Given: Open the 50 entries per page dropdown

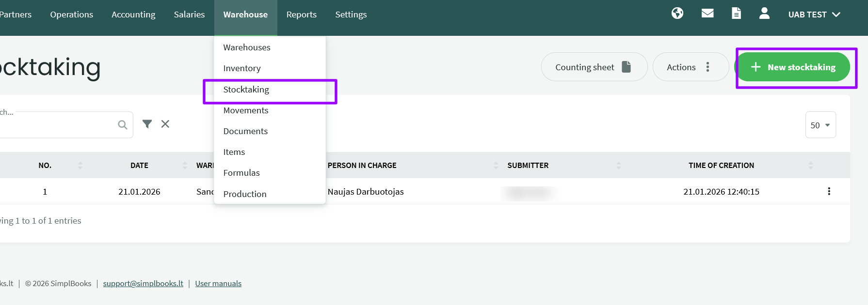Looking at the screenshot, I should click(x=820, y=125).
